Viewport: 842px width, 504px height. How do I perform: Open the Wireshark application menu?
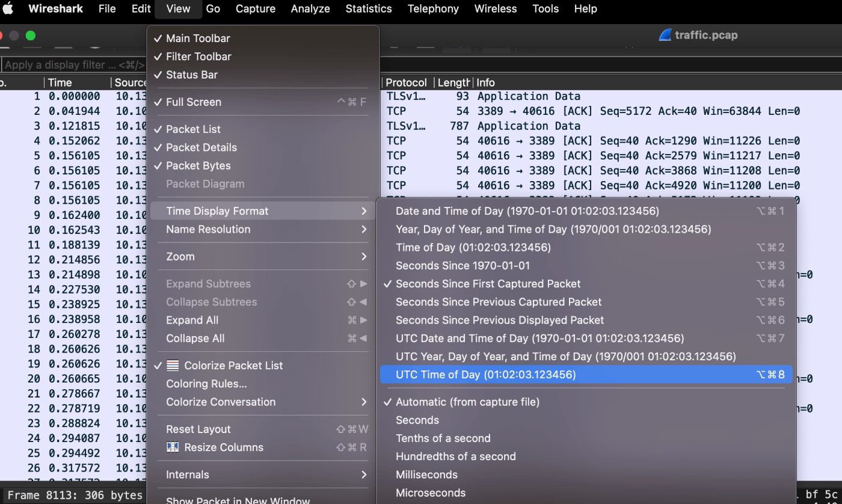(55, 8)
